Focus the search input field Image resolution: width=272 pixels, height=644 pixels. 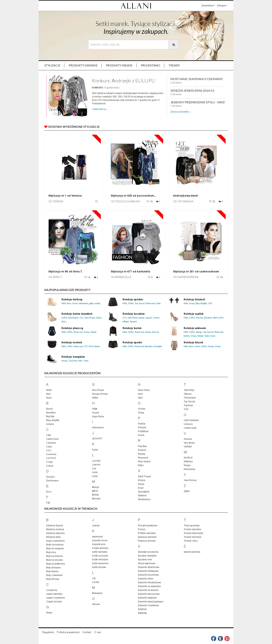click(129, 45)
